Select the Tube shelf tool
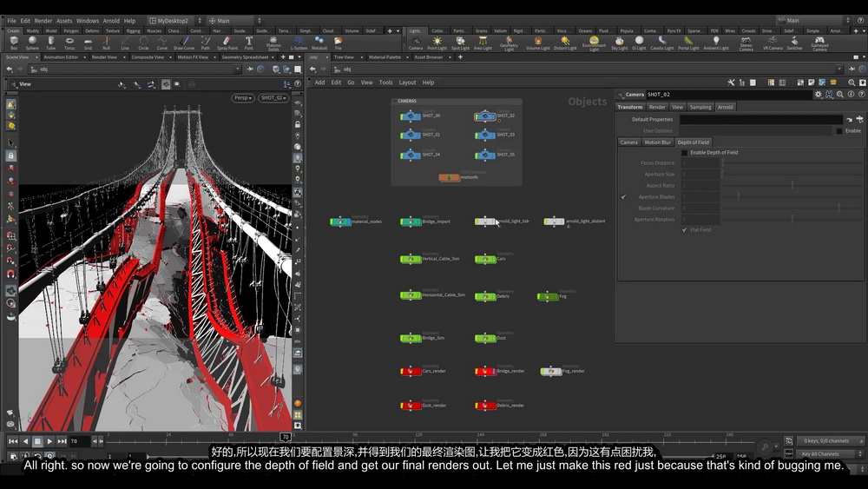868x489 pixels. tap(50, 43)
